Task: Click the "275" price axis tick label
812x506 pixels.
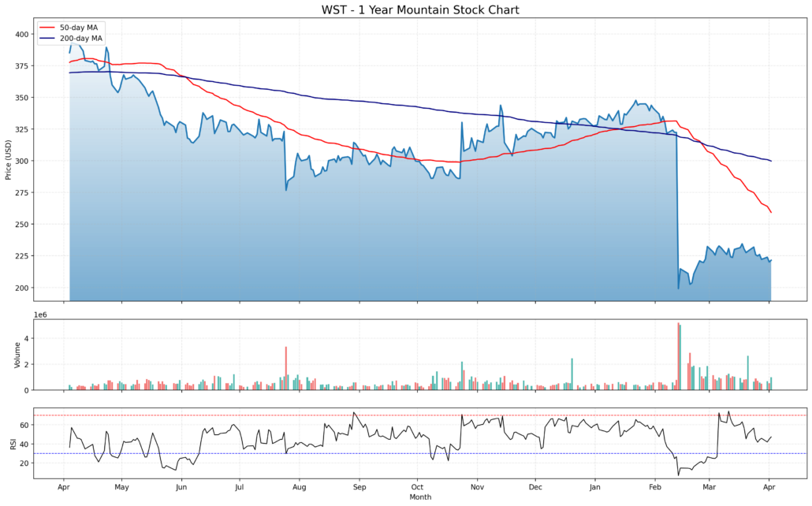Action: [22, 192]
